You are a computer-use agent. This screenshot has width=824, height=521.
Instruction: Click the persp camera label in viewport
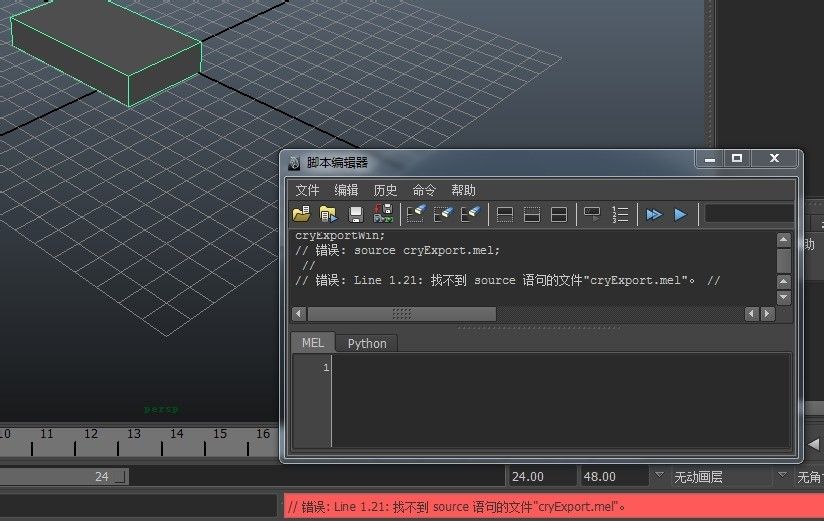point(161,409)
